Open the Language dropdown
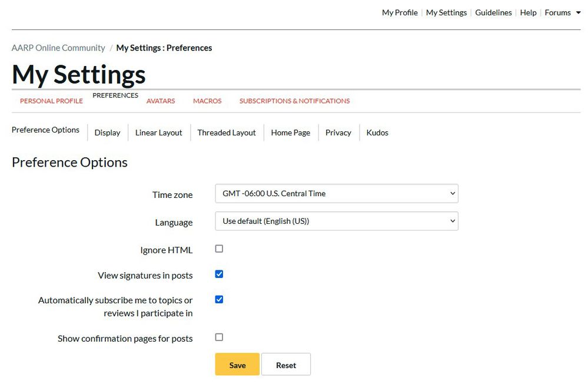588x384 pixels. click(336, 221)
